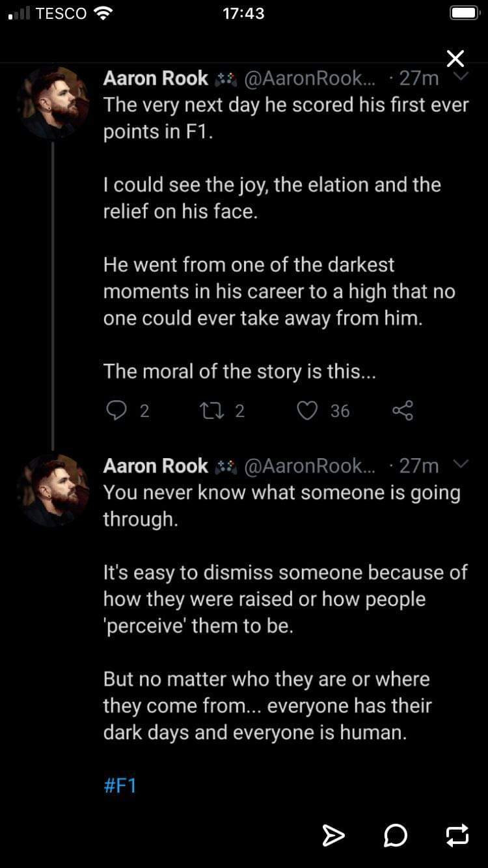Open the first tweet's dropdown chevron
The image size is (488, 868).
point(461,77)
